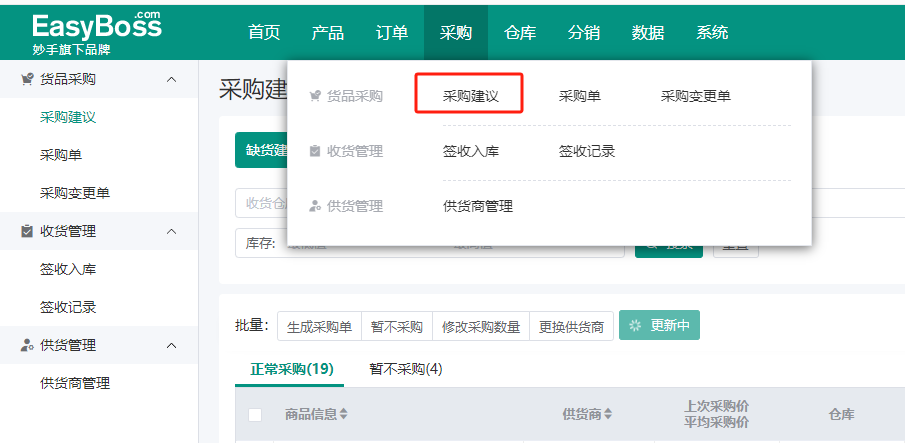
Task: Select 签收记录 in the left sidebar
Action: point(68,307)
